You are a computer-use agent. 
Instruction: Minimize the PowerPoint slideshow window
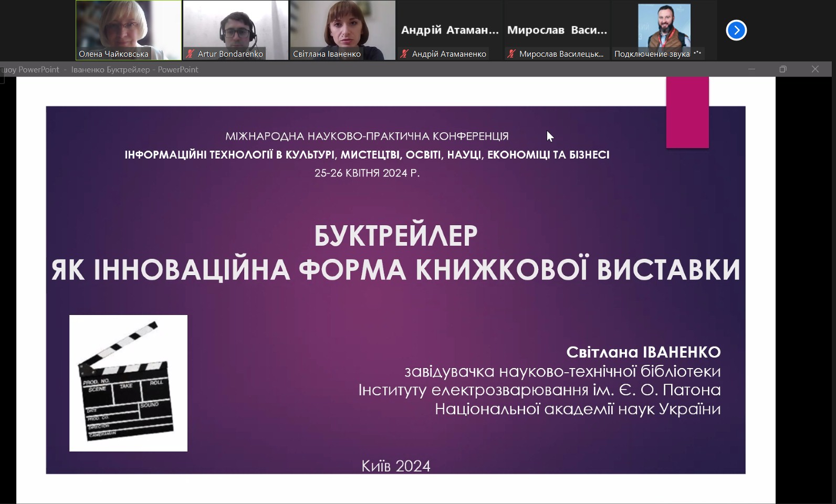751,69
